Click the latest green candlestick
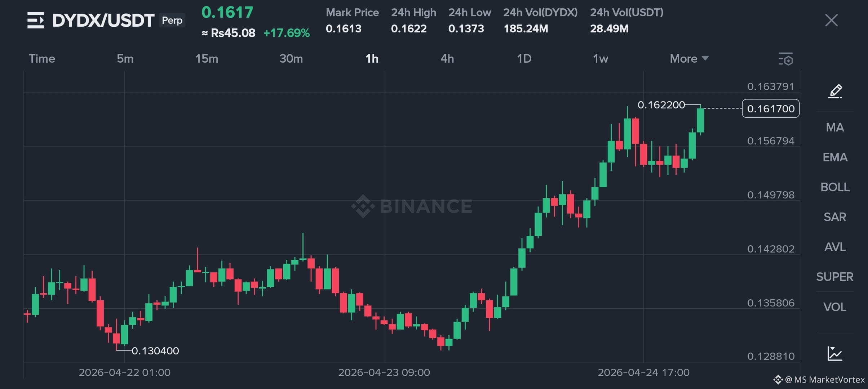Viewport: 868px width, 389px height. [x=700, y=120]
